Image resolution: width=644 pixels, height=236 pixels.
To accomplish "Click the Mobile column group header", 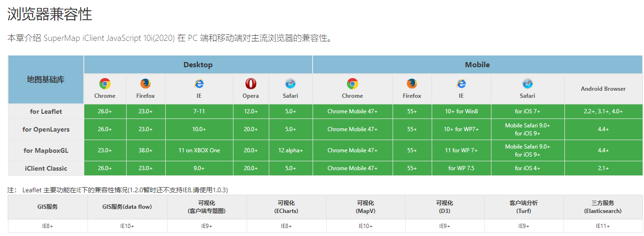I will pos(477,64).
